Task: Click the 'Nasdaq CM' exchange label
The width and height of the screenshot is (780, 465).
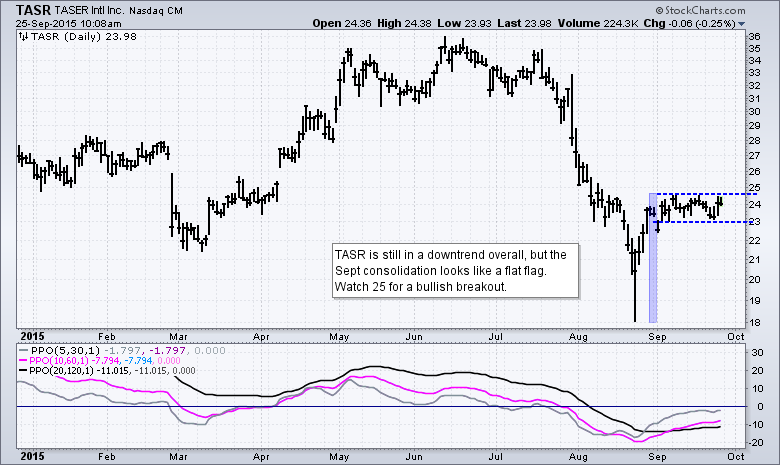Action: (x=156, y=10)
